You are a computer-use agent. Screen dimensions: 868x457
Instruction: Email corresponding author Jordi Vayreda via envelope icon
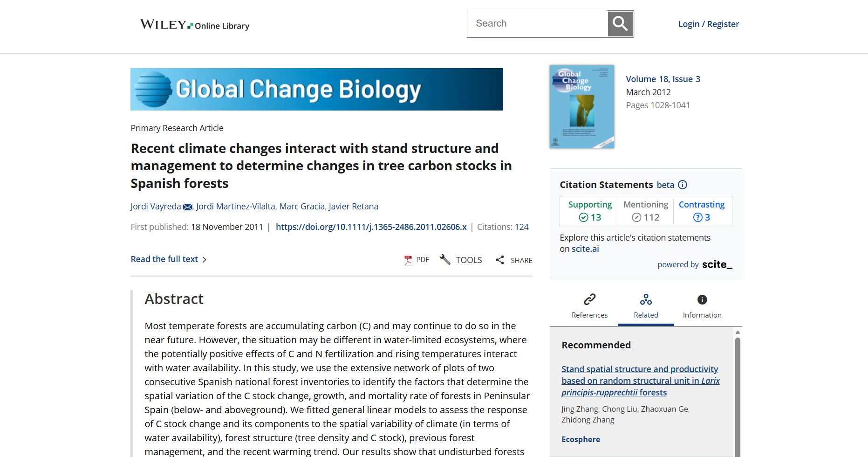click(187, 207)
